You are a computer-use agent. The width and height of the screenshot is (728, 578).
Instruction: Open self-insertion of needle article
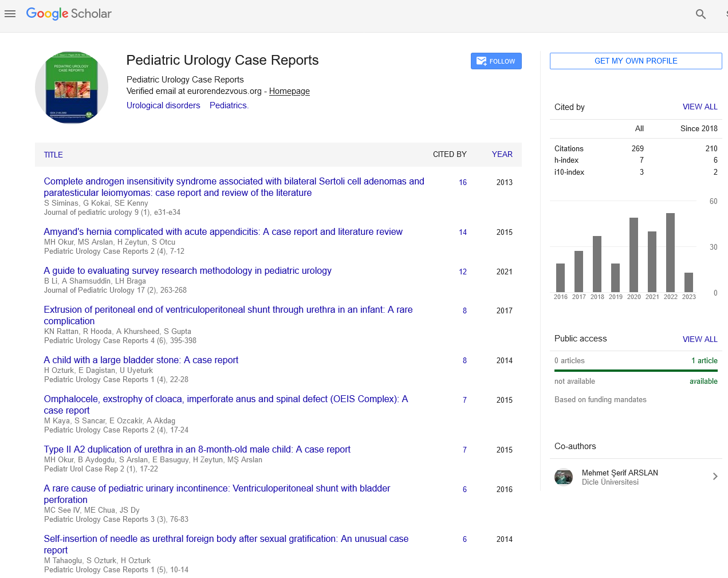click(226, 544)
